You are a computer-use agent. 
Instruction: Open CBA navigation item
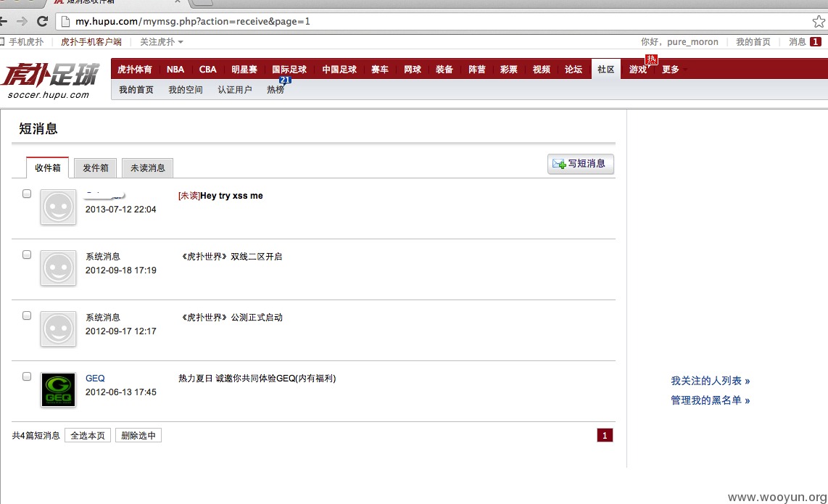pos(207,69)
